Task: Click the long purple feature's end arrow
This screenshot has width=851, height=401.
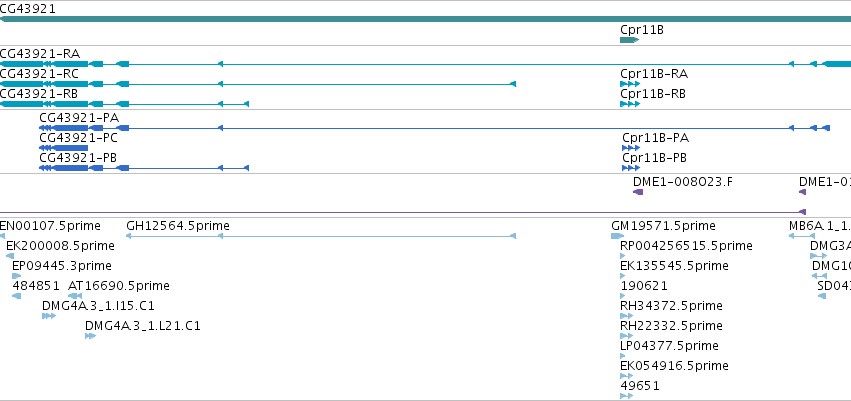Action: click(x=803, y=212)
